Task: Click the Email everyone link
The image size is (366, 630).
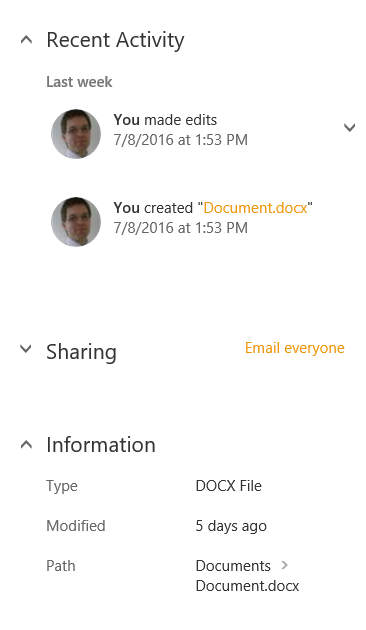Action: (295, 348)
